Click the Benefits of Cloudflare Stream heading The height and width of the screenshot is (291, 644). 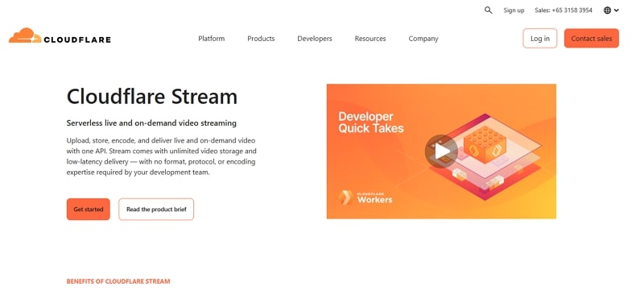(118, 281)
